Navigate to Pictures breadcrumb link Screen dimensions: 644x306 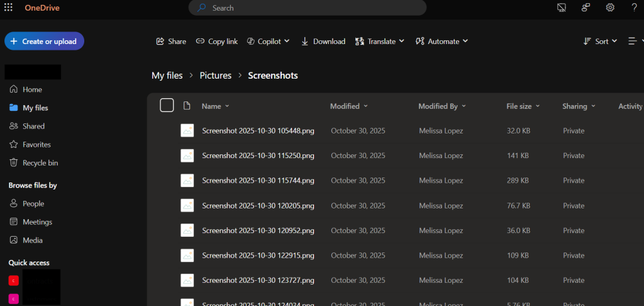click(216, 76)
